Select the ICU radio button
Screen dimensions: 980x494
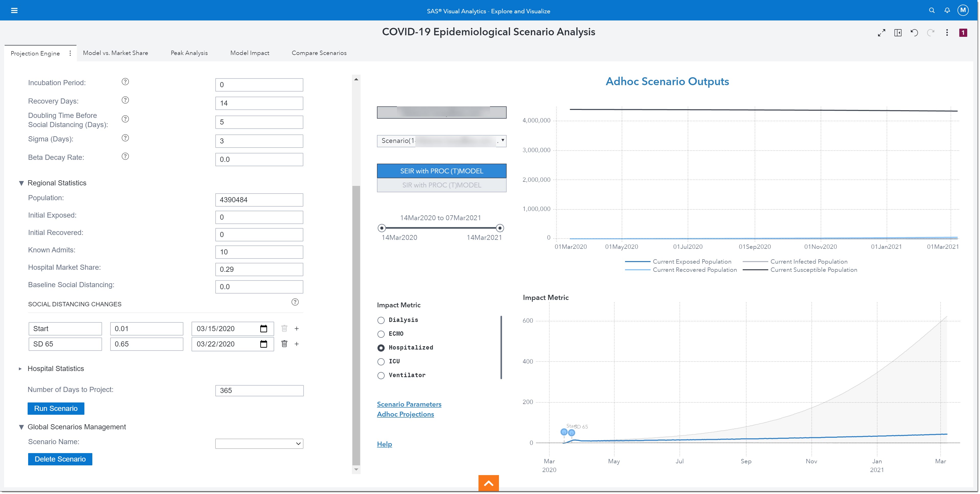coord(381,362)
